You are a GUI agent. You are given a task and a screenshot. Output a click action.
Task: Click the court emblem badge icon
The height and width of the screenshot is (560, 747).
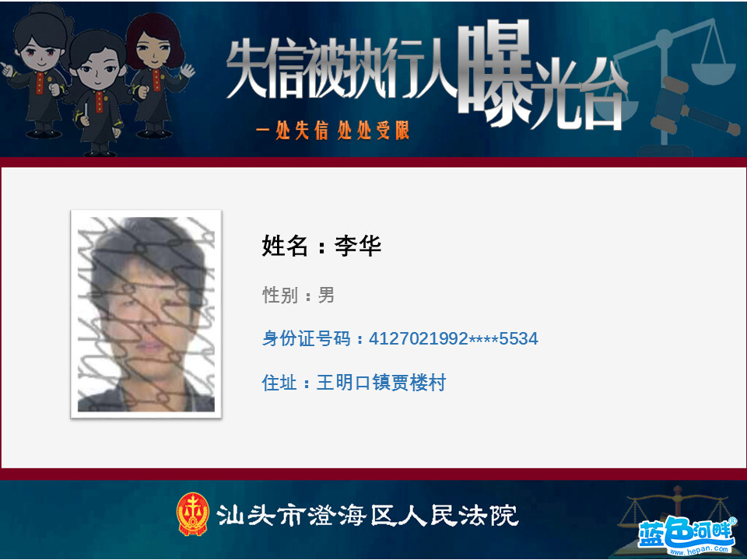coord(192,514)
